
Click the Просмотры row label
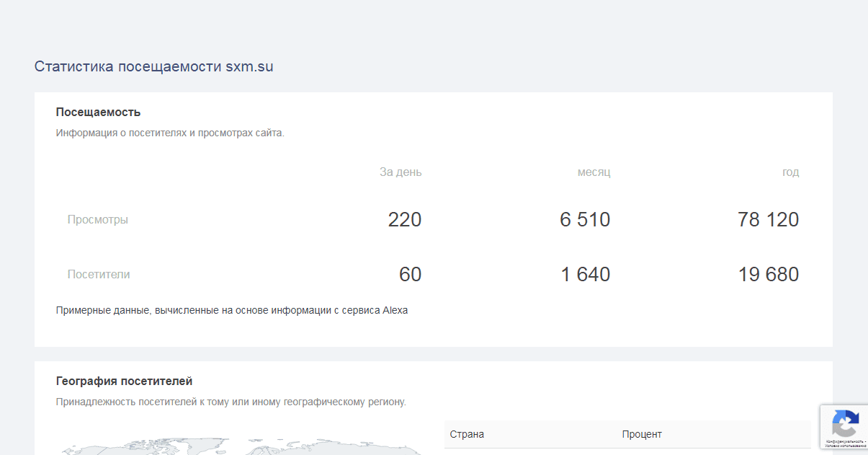(x=98, y=219)
